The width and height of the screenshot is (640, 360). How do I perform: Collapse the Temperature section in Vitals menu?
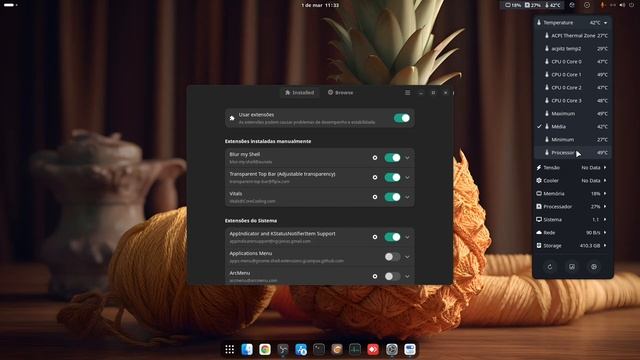(572, 22)
